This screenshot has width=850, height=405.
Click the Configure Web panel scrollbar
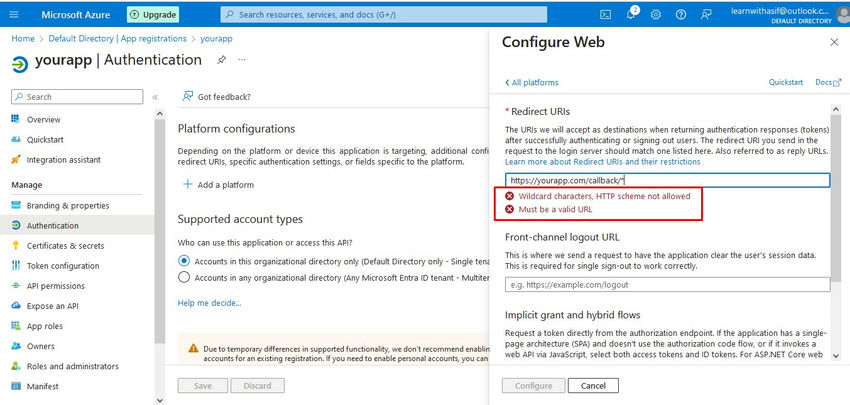tap(835, 195)
